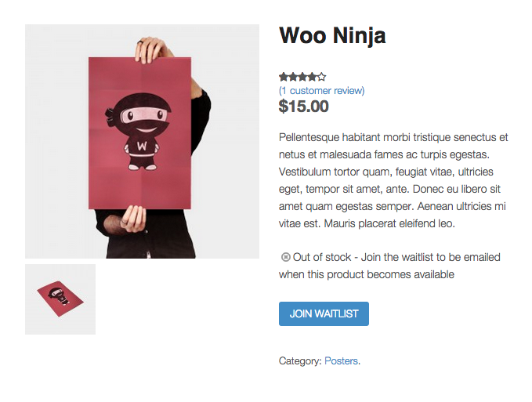
Task: Click the Pellentesque product description paragraph
Action: click(393, 180)
